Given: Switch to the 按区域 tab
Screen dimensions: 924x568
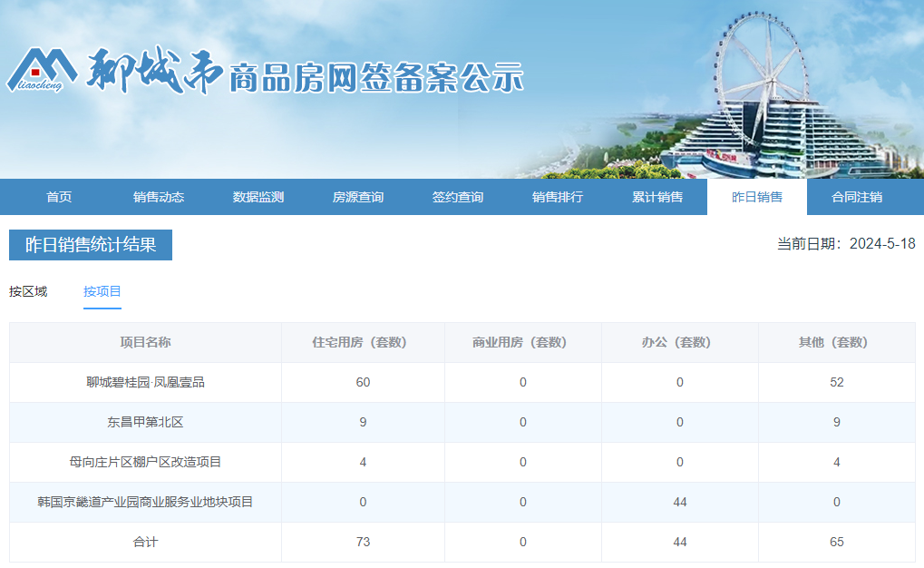Looking at the screenshot, I should 28,291.
